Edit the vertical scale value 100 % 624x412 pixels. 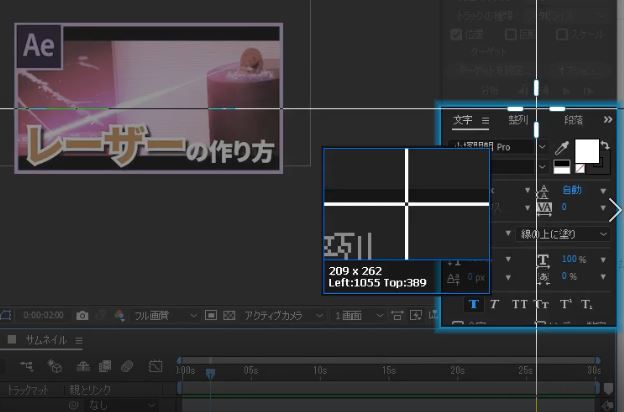coord(574,259)
